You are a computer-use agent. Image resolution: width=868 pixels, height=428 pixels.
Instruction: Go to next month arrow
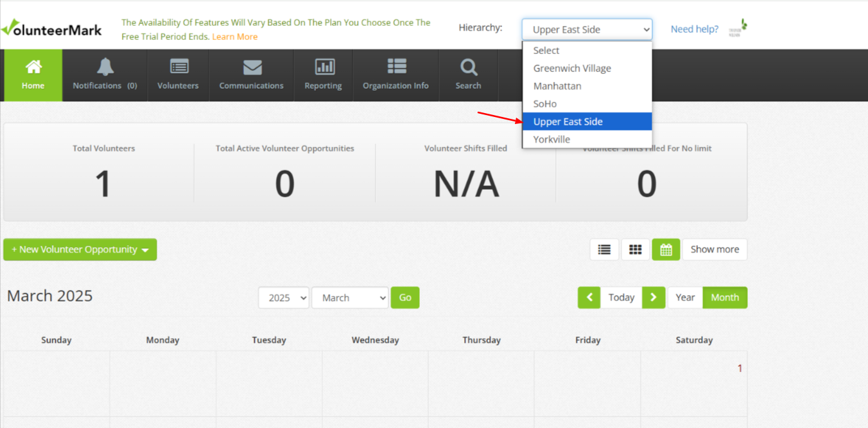point(654,298)
